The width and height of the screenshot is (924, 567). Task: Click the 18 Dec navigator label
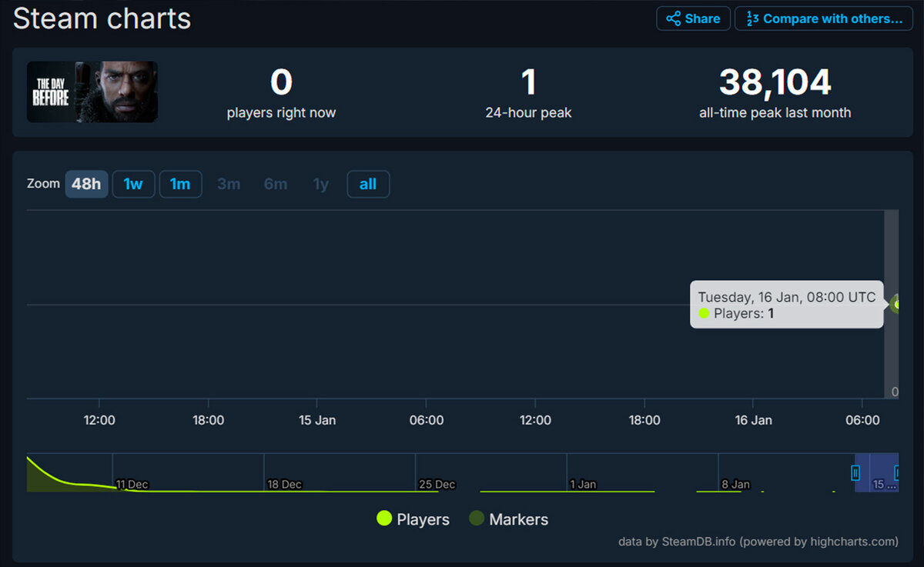click(284, 485)
